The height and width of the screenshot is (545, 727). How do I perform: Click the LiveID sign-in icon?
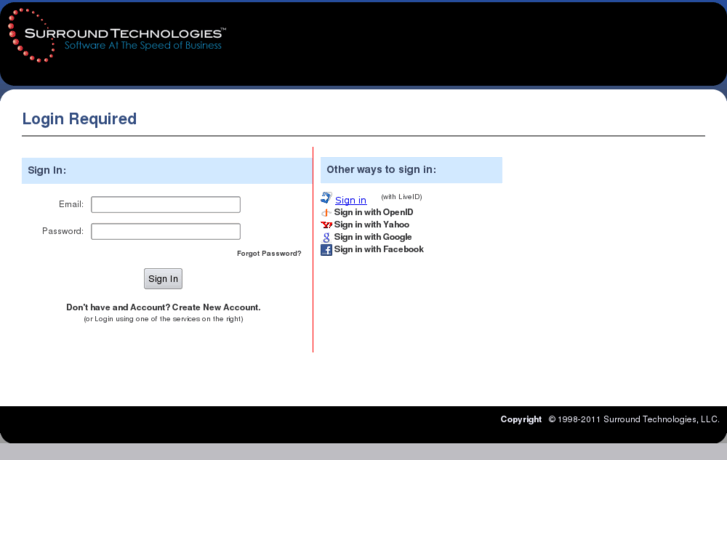tap(326, 198)
